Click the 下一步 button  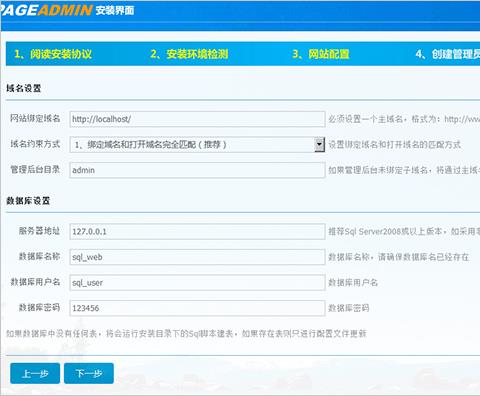[89, 373]
